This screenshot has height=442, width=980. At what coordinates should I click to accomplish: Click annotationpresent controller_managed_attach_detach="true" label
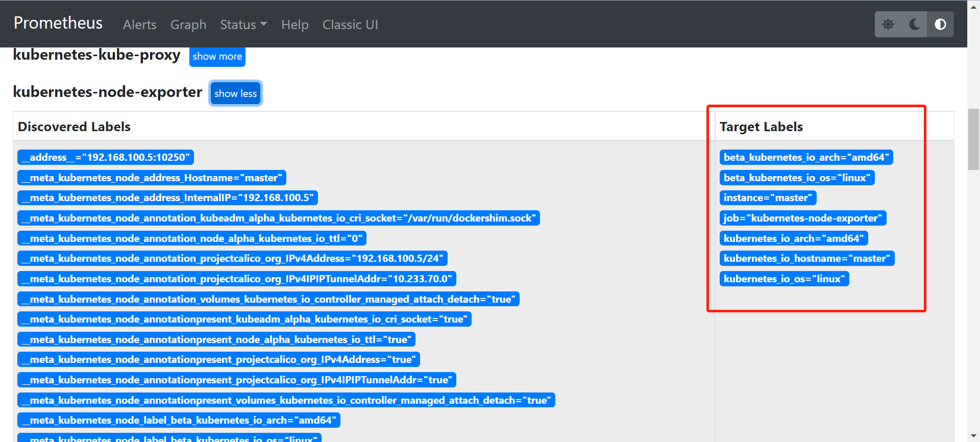coord(286,400)
